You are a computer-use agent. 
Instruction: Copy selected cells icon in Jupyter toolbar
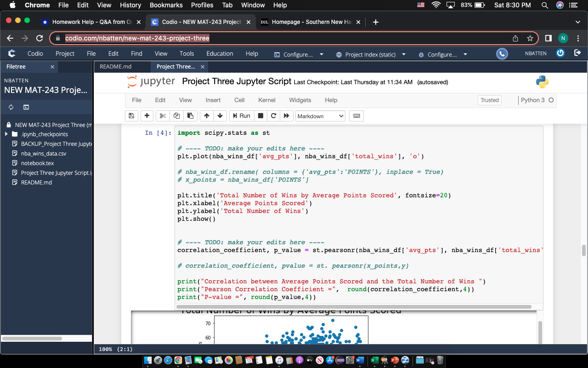[176, 116]
